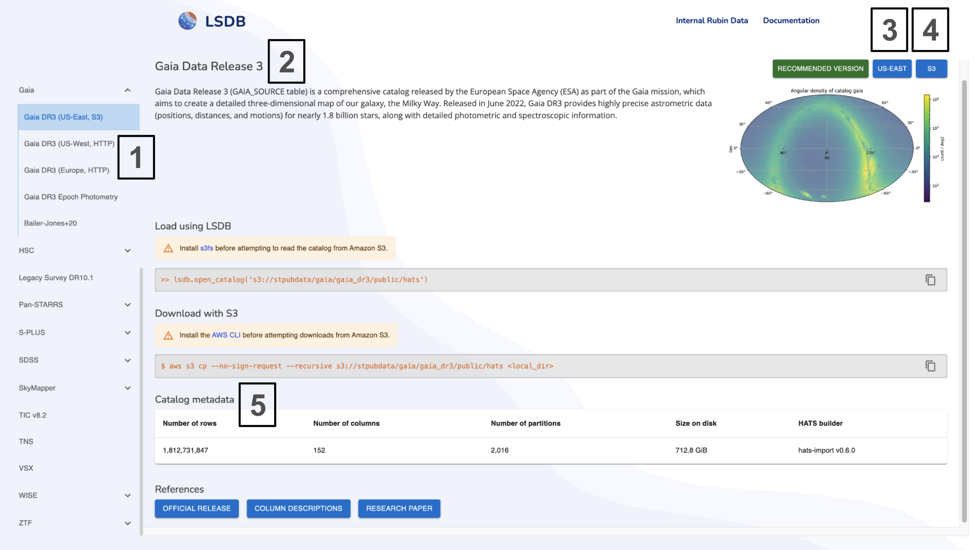The image size is (980, 550).
Task: Open the Documentation menu link
Action: point(791,20)
